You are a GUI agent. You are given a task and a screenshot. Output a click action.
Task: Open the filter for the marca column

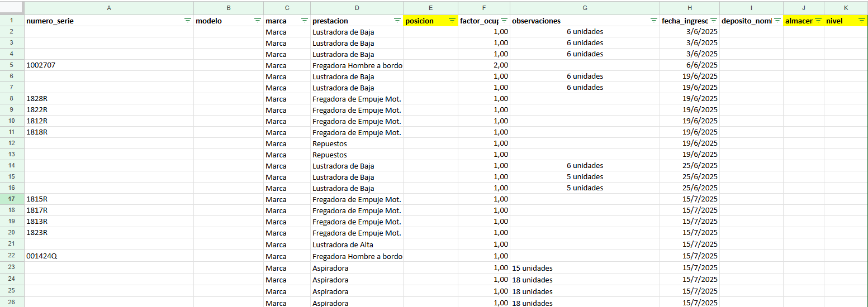(305, 21)
